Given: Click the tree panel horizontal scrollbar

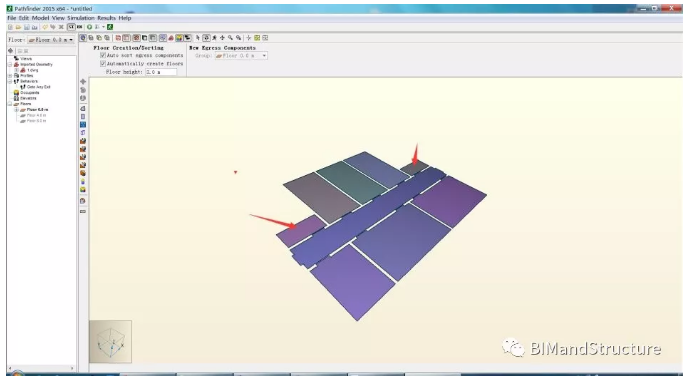Looking at the screenshot, I should click(41, 368).
